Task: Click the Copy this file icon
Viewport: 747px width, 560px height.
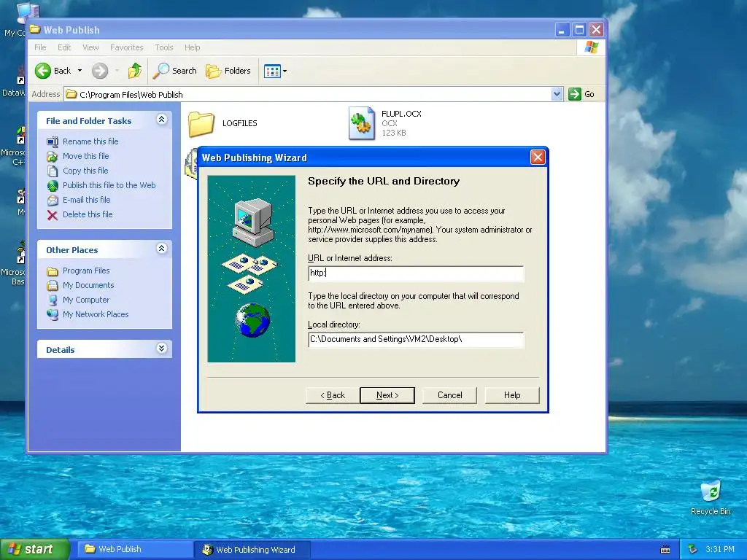Action: tap(53, 171)
